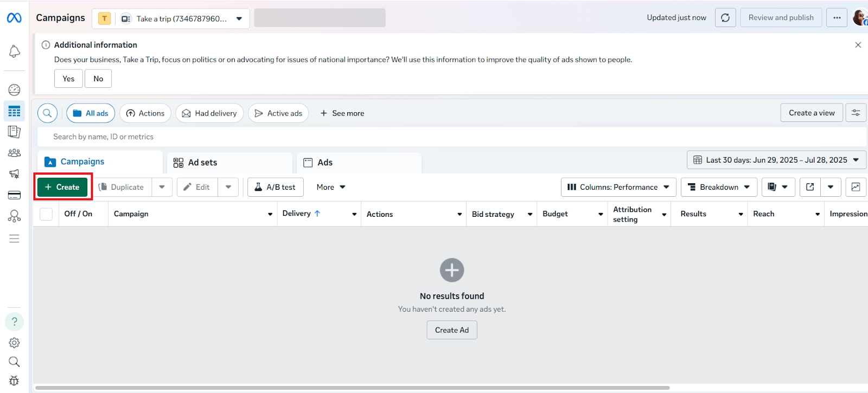Open the Columns: Performance dropdown
Viewport: 868px width, 393px height.
click(618, 187)
